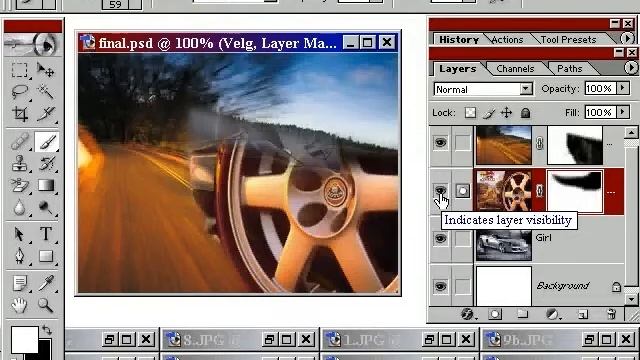640x360 pixels.
Task: Click link icon between Velg layer and mask
Action: pos(539,191)
